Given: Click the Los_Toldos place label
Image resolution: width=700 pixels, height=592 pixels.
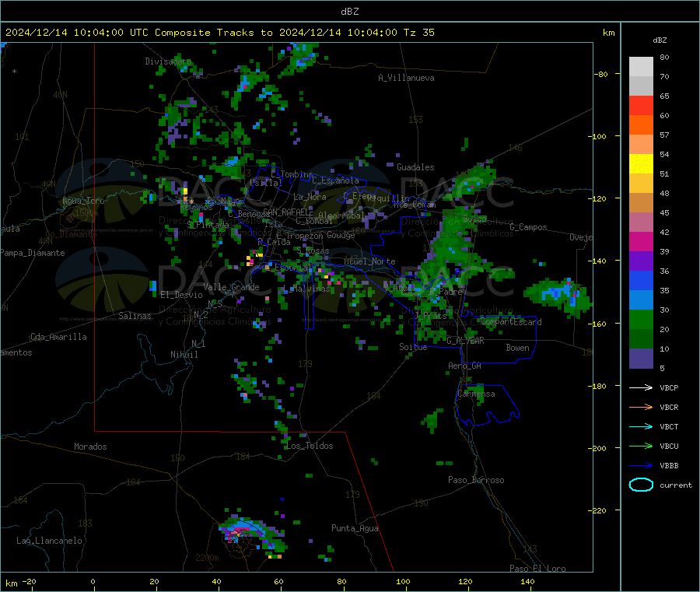Looking at the screenshot, I should [310, 446].
